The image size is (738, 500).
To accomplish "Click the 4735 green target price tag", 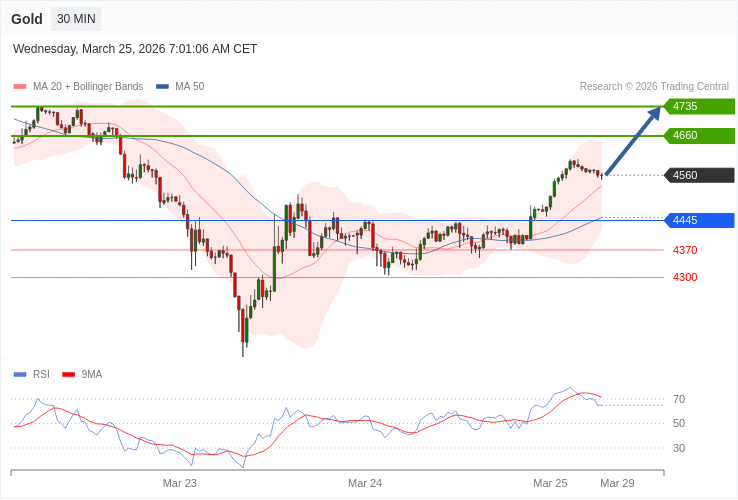I will 699,106.
